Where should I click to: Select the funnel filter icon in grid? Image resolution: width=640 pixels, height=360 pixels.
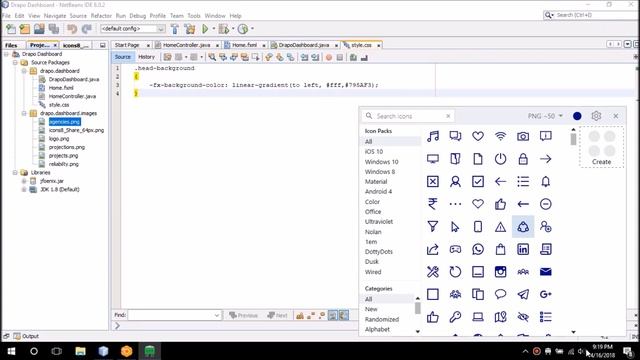[433, 226]
